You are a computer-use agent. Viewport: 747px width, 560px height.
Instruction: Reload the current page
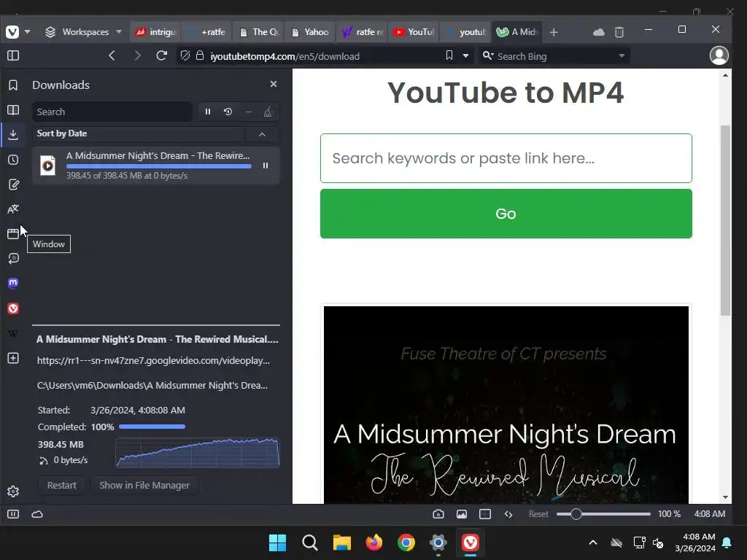(x=161, y=55)
